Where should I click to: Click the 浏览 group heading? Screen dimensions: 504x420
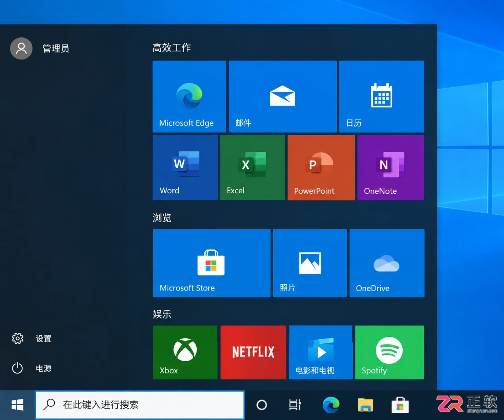(x=162, y=218)
